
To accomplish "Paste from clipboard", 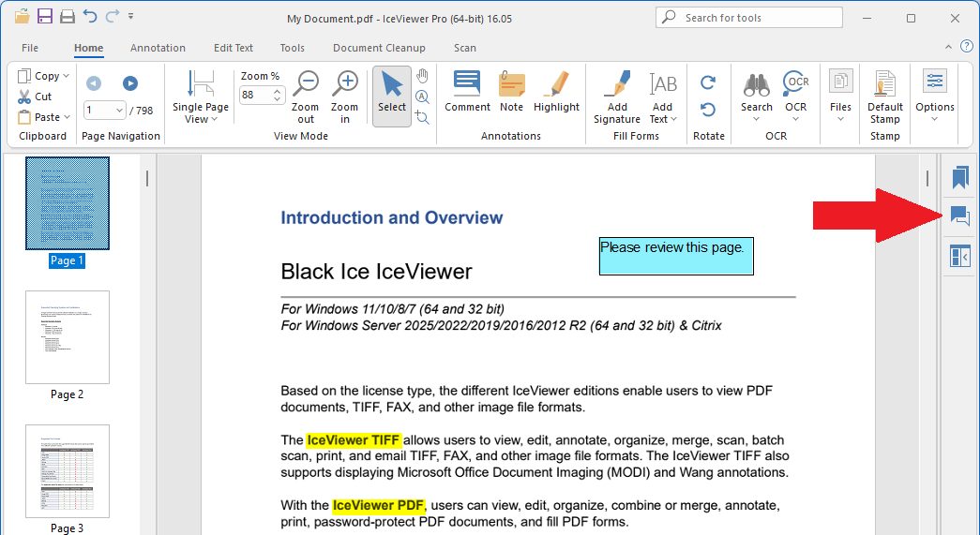I will pos(39,117).
